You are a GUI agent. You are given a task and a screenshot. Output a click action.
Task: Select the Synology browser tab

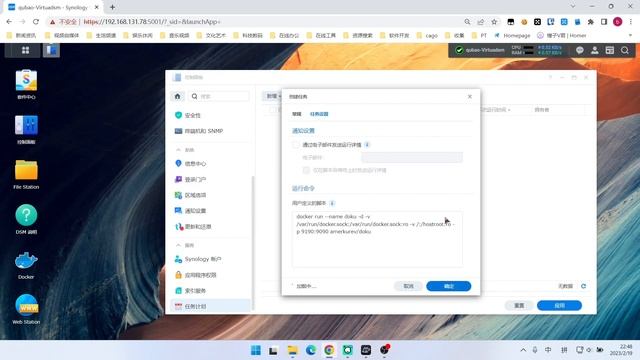53,7
